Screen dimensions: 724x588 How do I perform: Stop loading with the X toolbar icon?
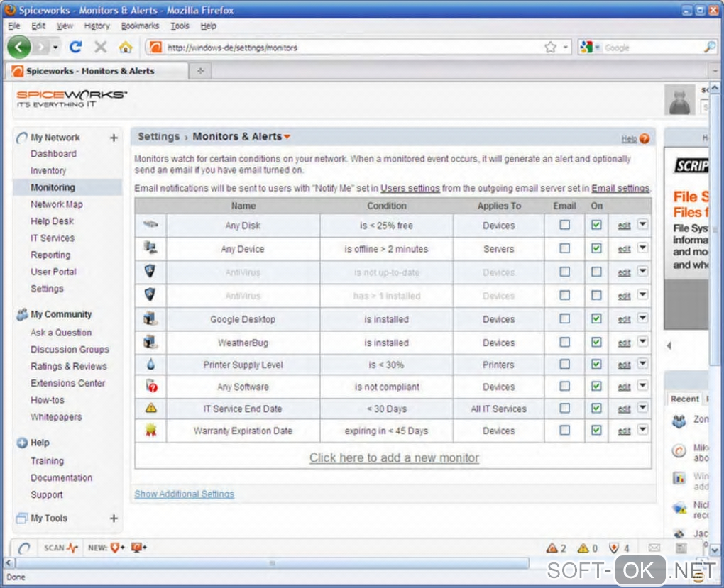coord(100,47)
